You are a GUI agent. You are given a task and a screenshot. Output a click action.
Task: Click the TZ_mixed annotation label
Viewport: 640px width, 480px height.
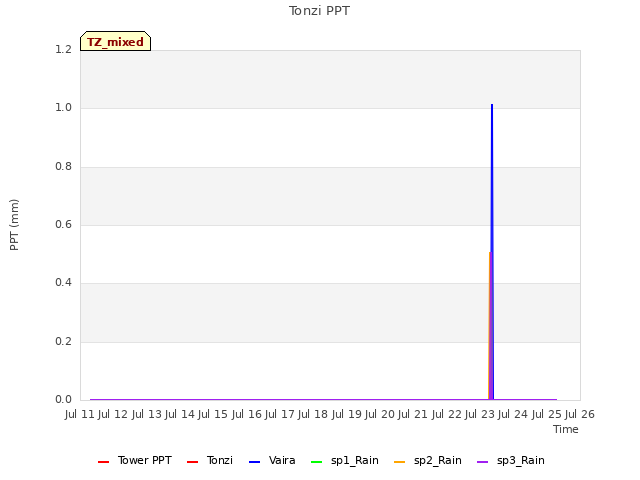tap(116, 41)
